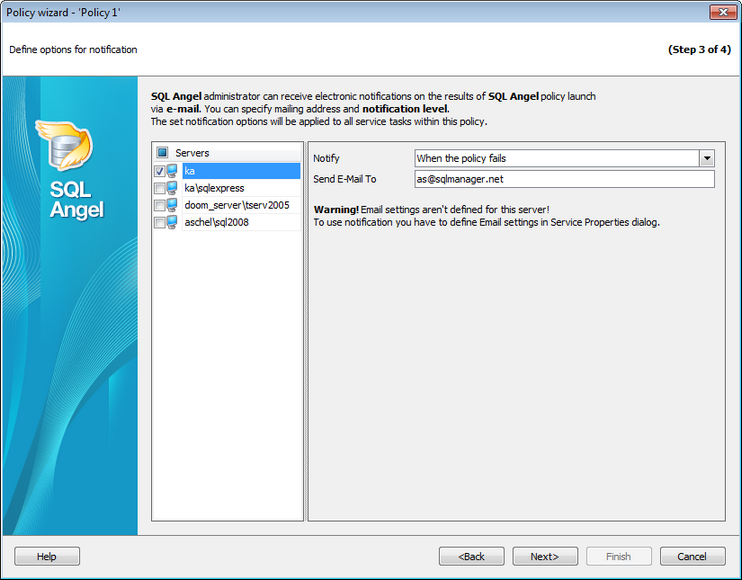This screenshot has width=742, height=580.
Task: Click the SQL Angel winged database logo
Action: coord(65,146)
